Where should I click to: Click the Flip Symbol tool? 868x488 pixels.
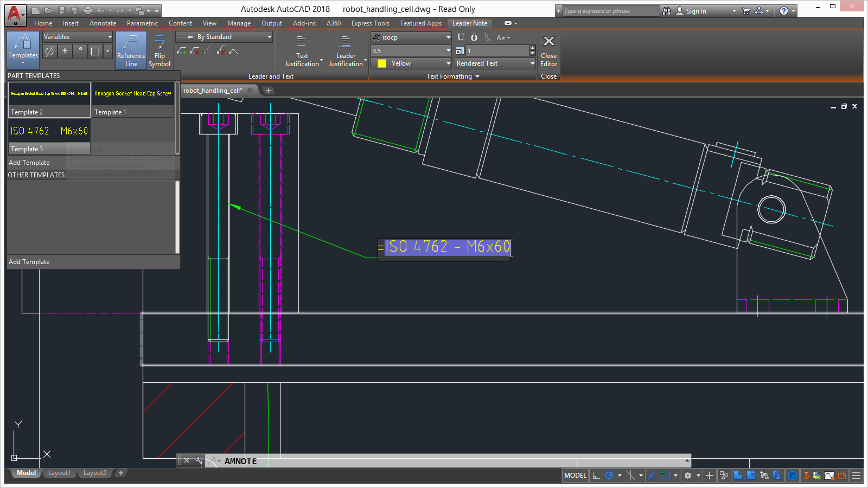(x=159, y=50)
